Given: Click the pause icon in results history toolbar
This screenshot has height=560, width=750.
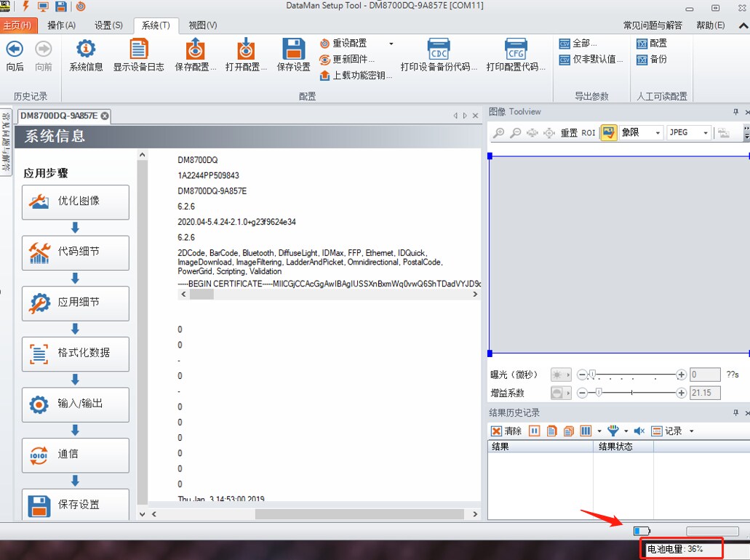Looking at the screenshot, I should pos(534,431).
